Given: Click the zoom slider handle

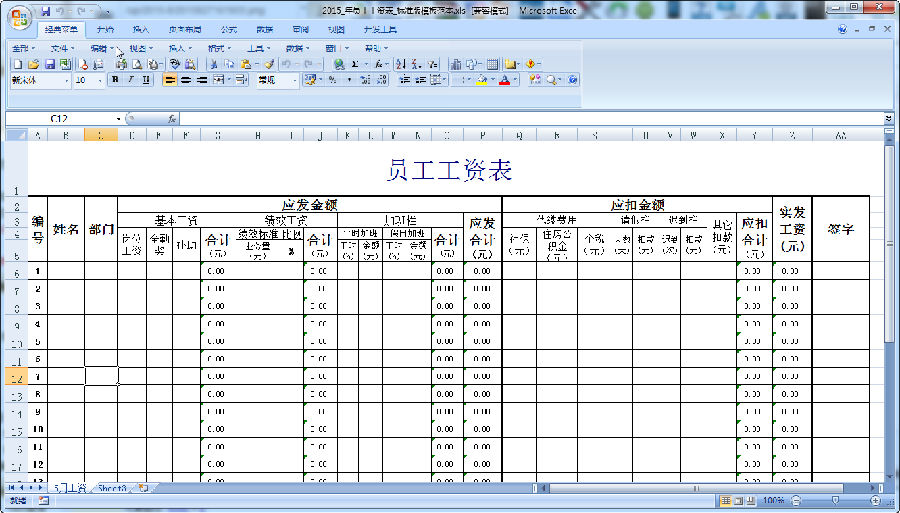Looking at the screenshot, I should [x=835, y=501].
